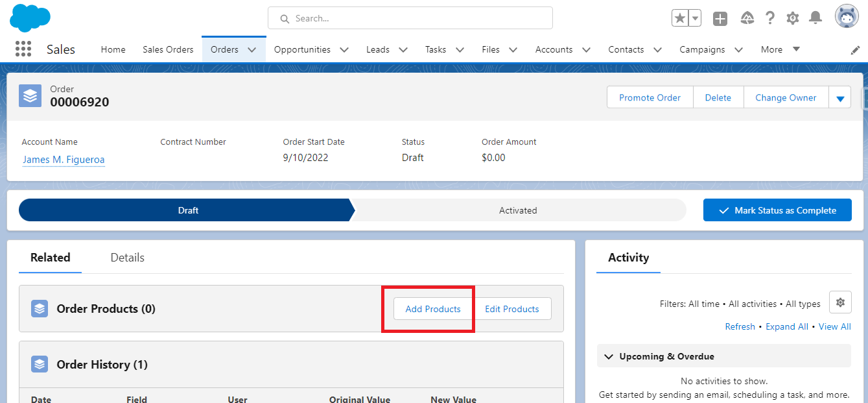Click the Expand All link
This screenshot has width=868, height=403.
[x=787, y=326]
